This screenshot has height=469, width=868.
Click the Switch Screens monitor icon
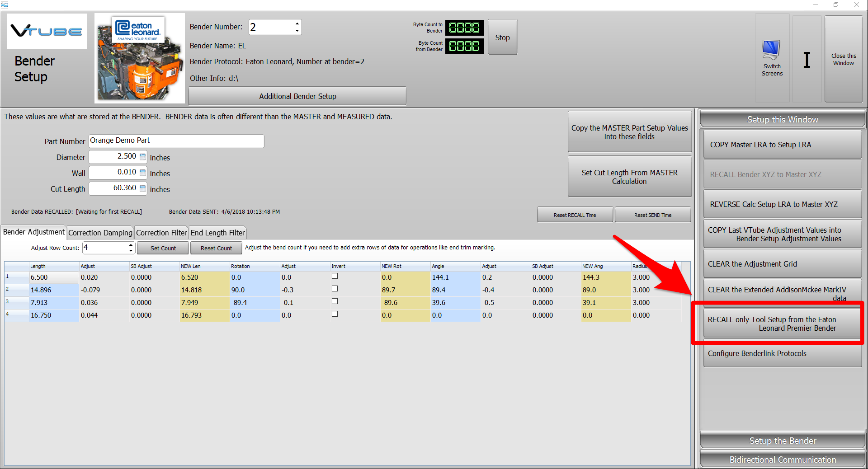pos(771,50)
